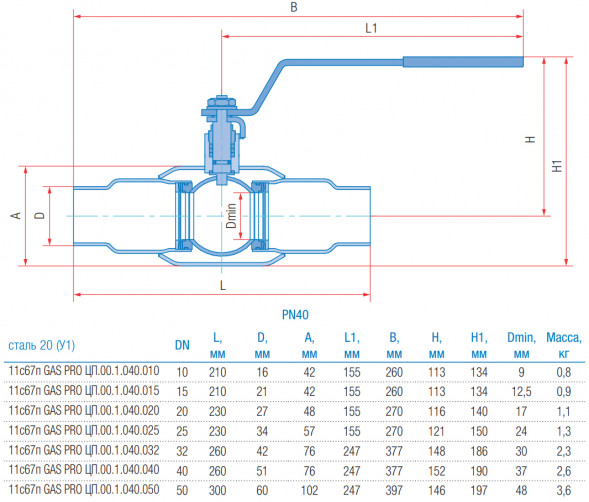
Task: Click the 'B, мм' column header
Action: coord(394,345)
